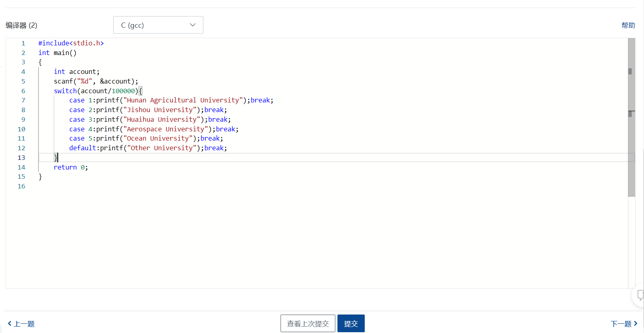Viewport: 644px width, 333px height.
Task: Click the 编译器 (2) label
Action: 21,25
